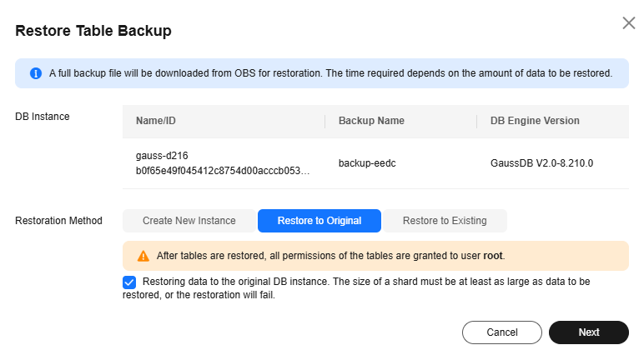Image resolution: width=644 pixels, height=350 pixels.
Task: Click the blue info icon in banner
Action: click(x=36, y=73)
